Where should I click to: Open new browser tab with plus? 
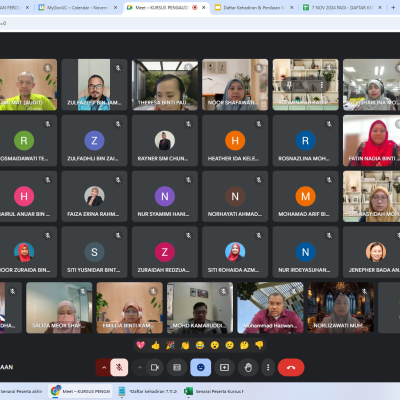click(x=393, y=7)
